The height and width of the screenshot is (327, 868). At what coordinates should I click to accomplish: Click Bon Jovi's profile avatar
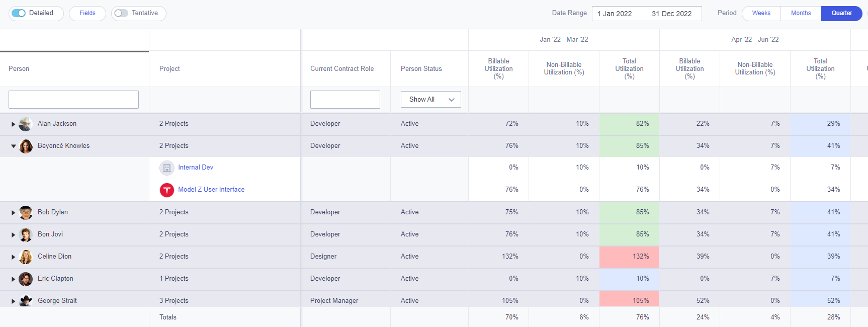tap(25, 234)
